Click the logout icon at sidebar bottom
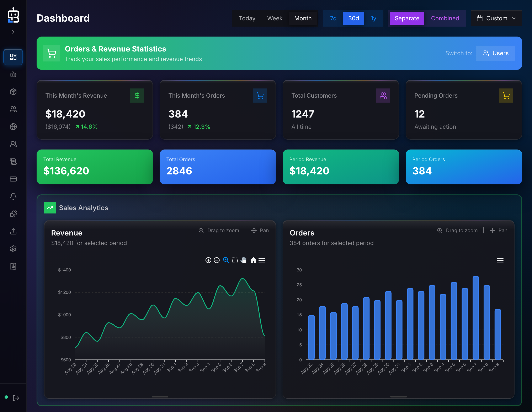Viewport: 532px width, 412px height. click(16, 398)
